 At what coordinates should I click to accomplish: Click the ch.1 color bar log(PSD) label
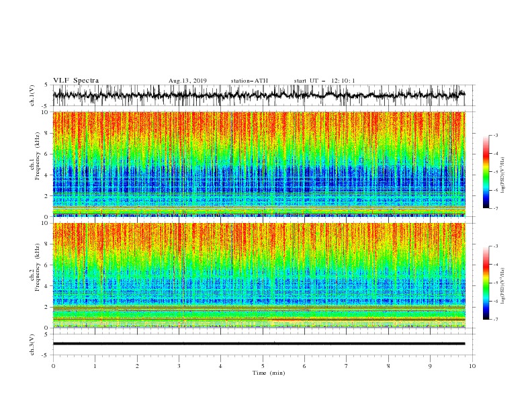pyautogui.click(x=502, y=175)
